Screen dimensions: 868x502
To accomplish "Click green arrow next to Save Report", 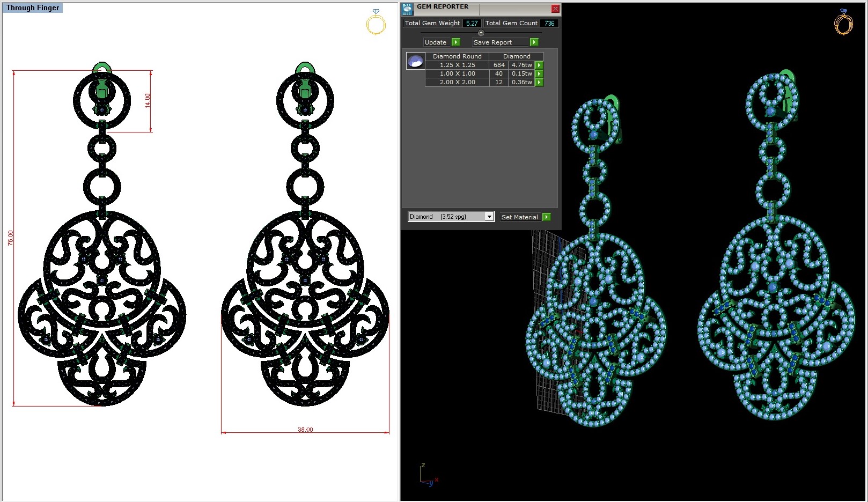I will point(534,42).
